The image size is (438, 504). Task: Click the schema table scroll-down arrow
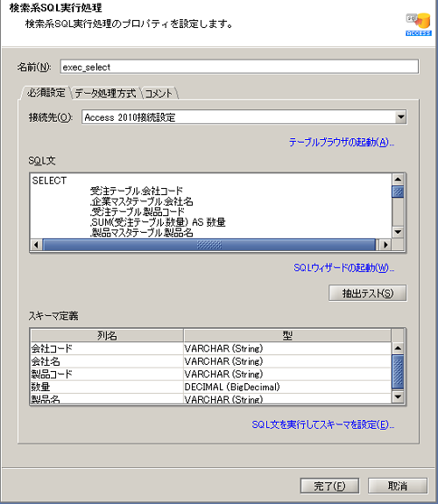coord(398,397)
